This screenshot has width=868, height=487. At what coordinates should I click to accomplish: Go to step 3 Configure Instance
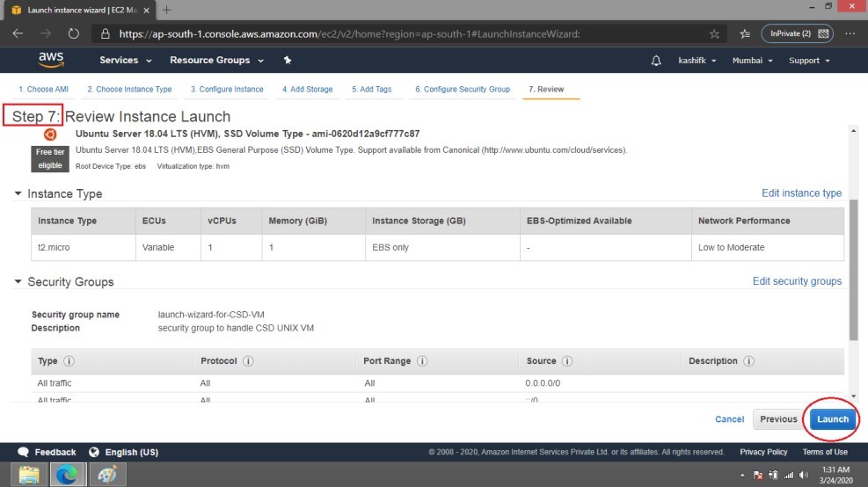click(x=227, y=89)
